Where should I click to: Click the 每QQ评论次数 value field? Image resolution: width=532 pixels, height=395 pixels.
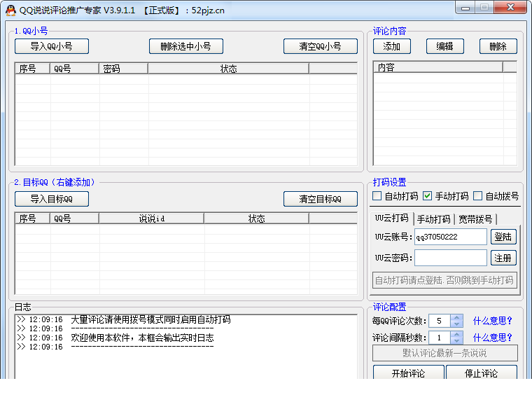440,321
